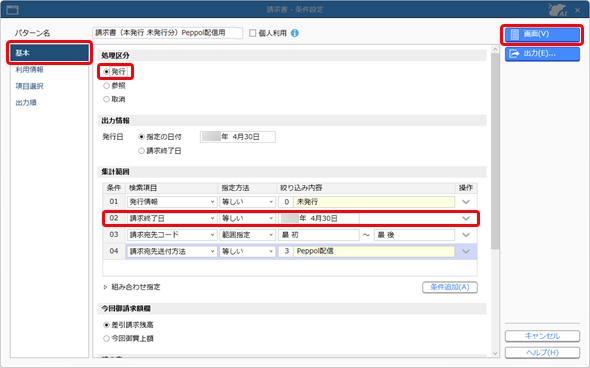Open row 02 等しい method dropdown

[x=248, y=218]
